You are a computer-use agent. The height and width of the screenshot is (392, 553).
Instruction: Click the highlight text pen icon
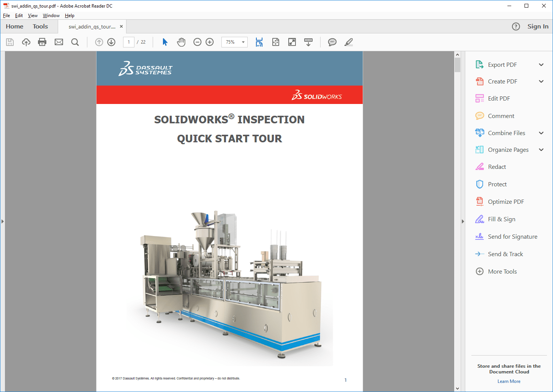pyautogui.click(x=349, y=42)
